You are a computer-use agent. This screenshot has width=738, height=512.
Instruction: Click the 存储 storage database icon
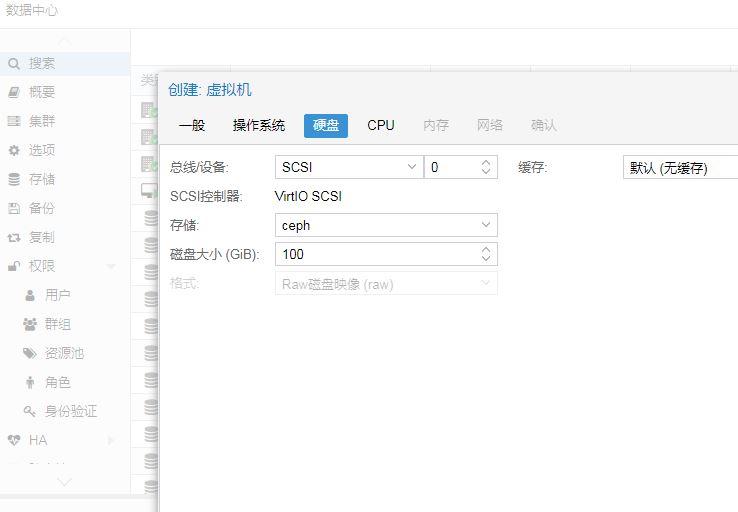pos(14,179)
